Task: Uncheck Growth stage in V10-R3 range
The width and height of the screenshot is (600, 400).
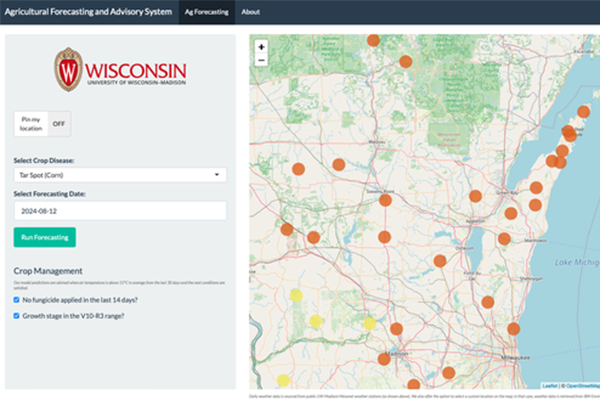Action: click(x=15, y=316)
